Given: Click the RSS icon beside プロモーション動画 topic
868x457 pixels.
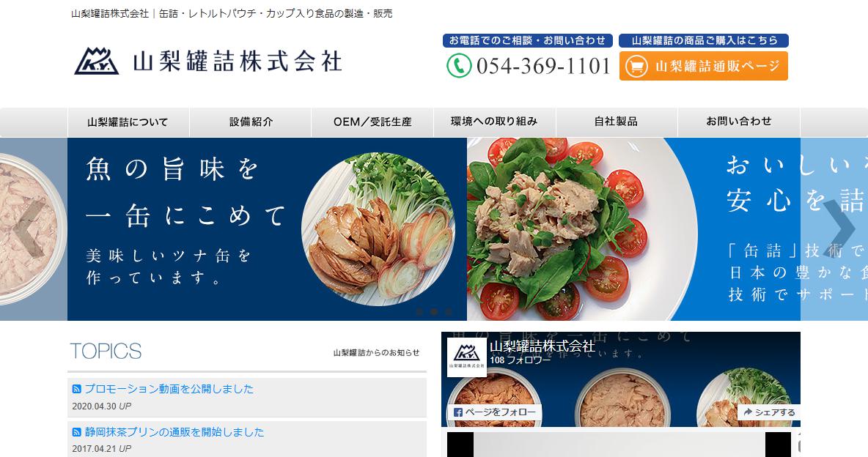Looking at the screenshot, I should click(76, 389).
